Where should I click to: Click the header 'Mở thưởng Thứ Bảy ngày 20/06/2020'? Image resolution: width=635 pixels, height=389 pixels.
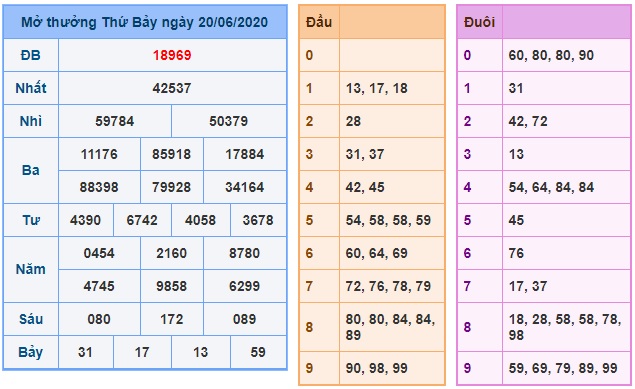tap(145, 22)
